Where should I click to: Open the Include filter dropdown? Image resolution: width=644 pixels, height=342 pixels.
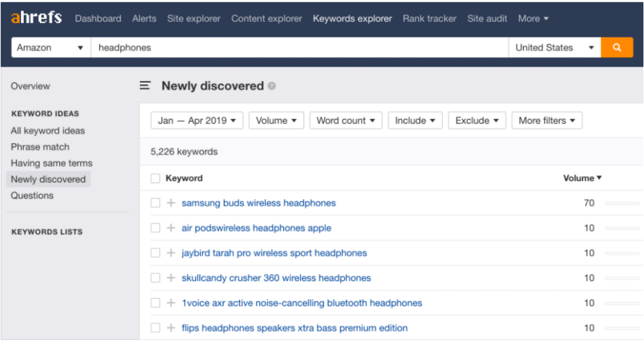415,120
